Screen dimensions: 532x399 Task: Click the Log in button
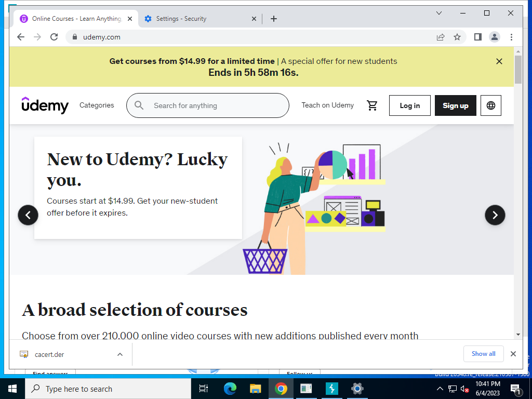(409, 105)
